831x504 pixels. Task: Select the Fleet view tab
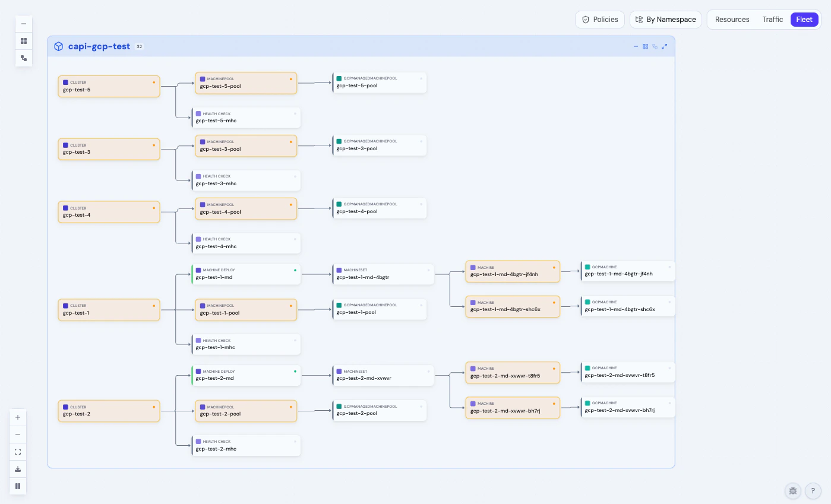click(x=804, y=20)
